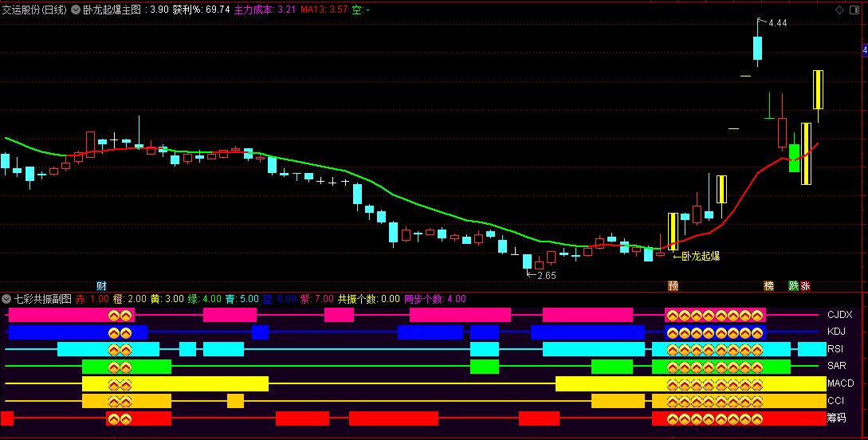The image size is (868, 440).
Task: Collapse the 七彩共振副图 panel chevron
Action: (x=6, y=299)
